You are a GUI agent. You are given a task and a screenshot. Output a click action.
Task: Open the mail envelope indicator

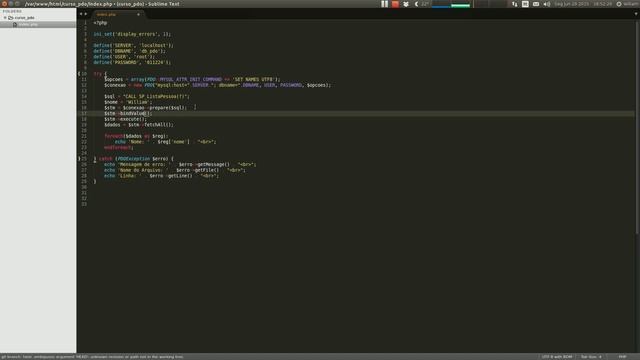click(x=536, y=4)
